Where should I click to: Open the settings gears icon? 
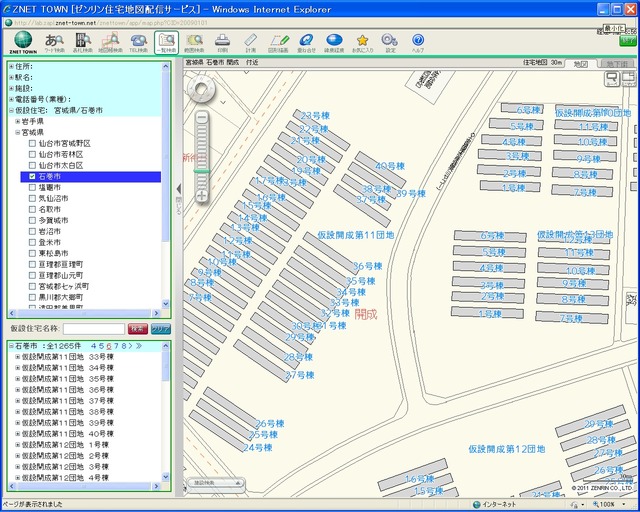tap(390, 42)
